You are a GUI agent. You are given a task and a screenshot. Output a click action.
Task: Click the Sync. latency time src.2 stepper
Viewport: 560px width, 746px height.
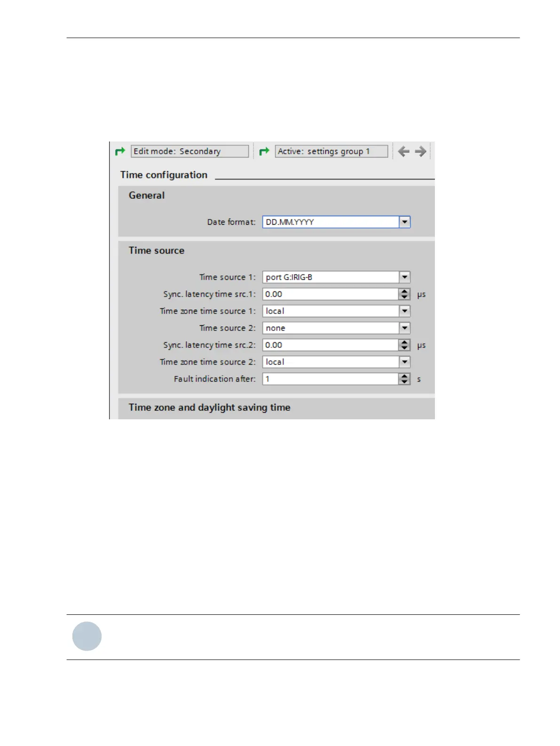(x=404, y=345)
